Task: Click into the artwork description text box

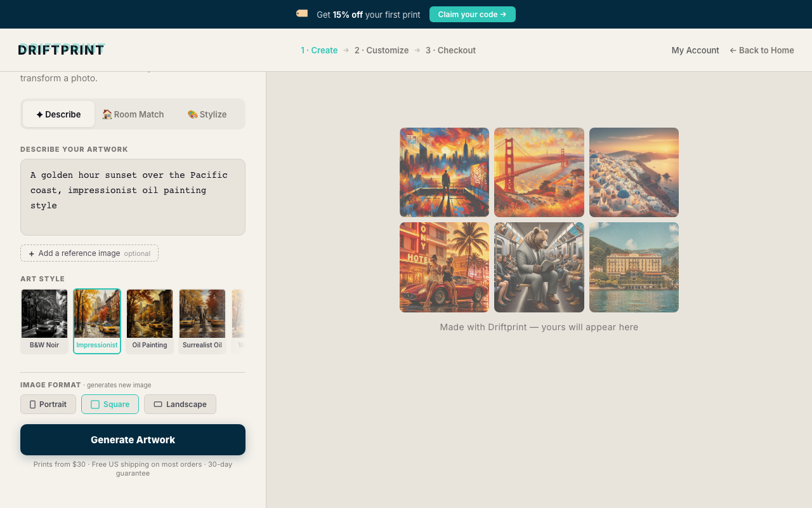Action: (x=133, y=197)
